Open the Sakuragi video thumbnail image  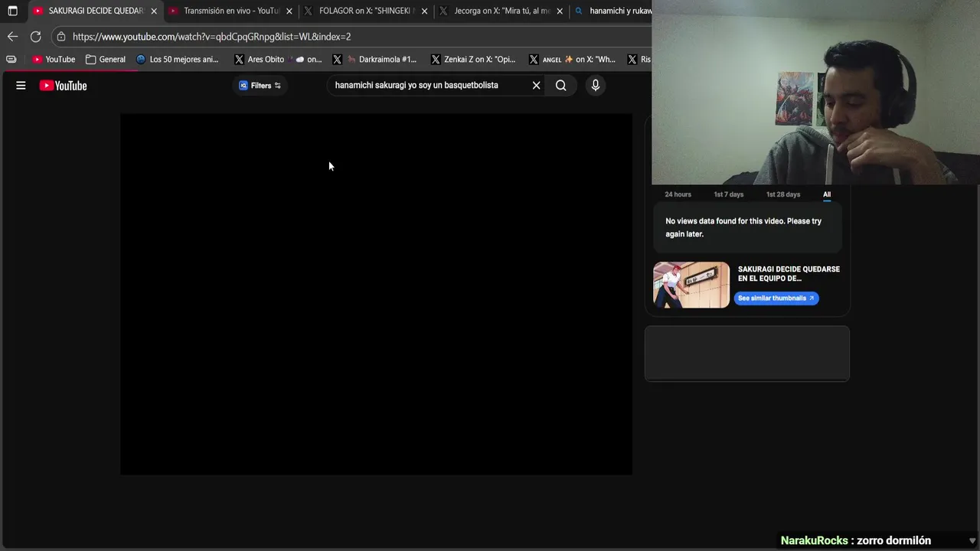(691, 285)
